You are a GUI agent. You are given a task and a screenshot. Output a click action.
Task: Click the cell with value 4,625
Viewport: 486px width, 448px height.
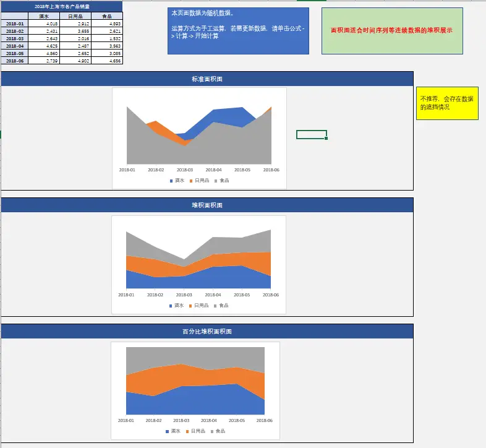pos(44,46)
